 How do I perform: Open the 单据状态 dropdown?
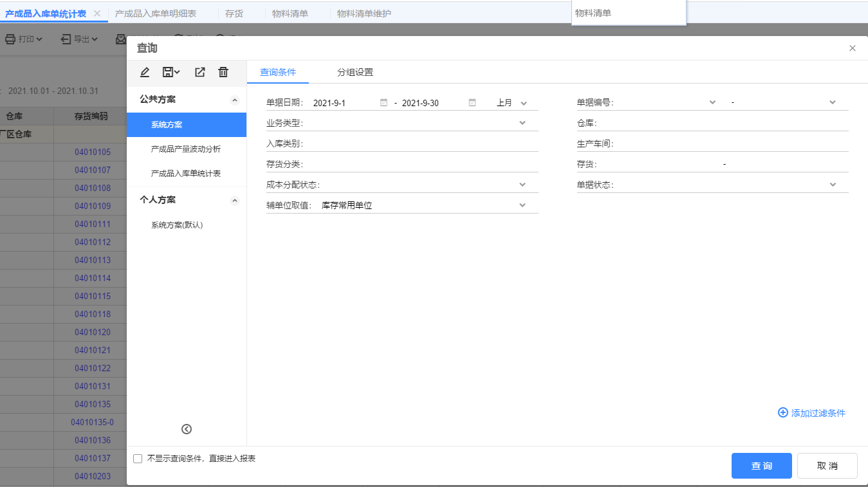point(833,185)
